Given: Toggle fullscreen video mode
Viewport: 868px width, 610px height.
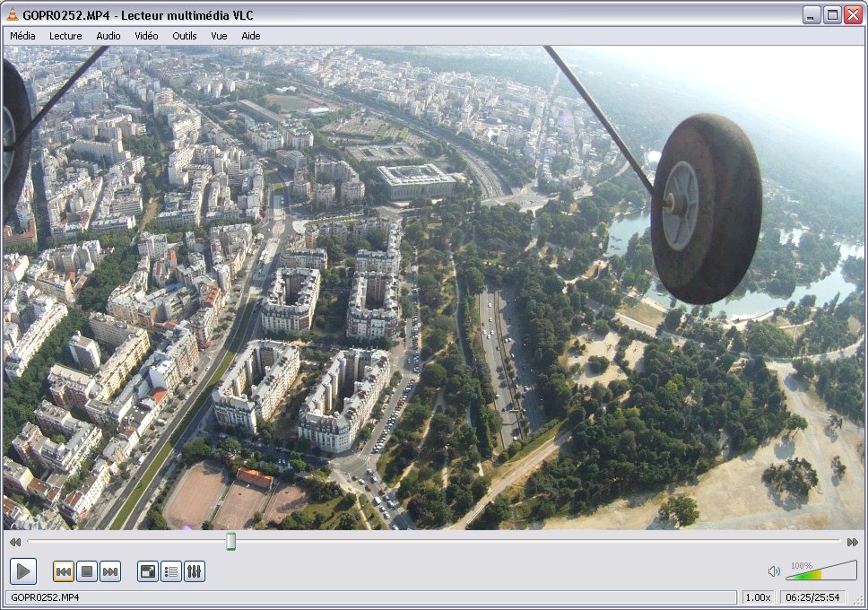Looking at the screenshot, I should coord(148,571).
